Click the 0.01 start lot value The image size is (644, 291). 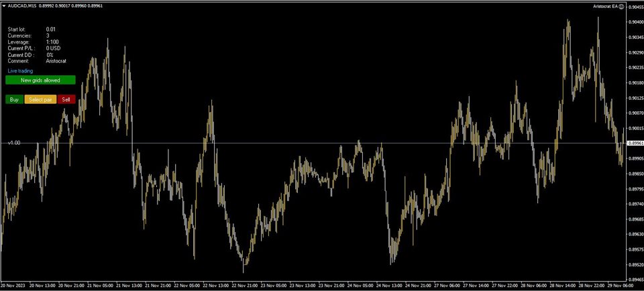click(50, 29)
